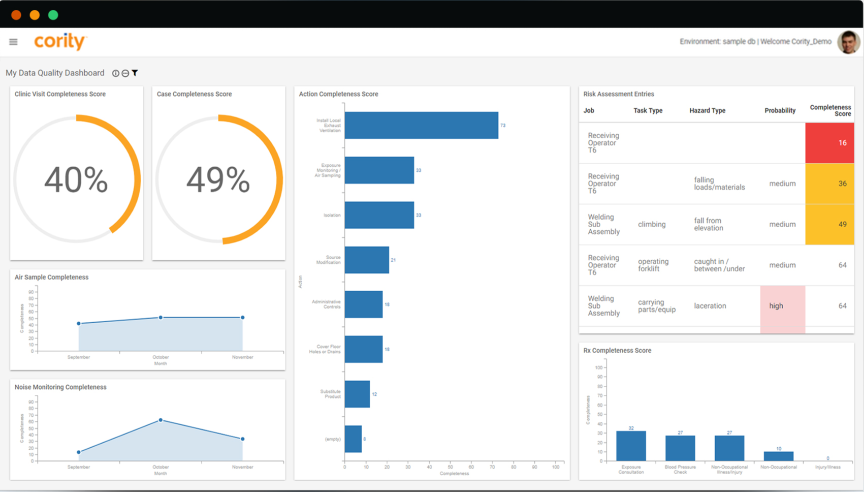
Task: Click the dashboard info icon
Action: click(116, 73)
